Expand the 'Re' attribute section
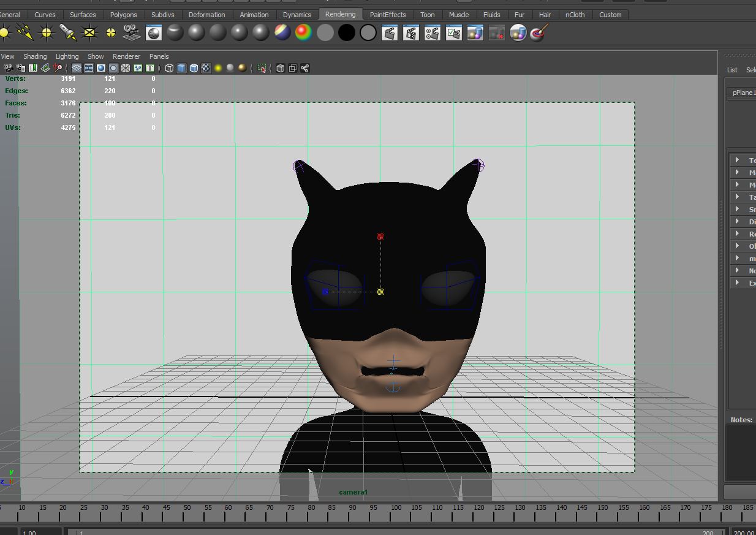This screenshot has height=535, width=756. [x=737, y=233]
